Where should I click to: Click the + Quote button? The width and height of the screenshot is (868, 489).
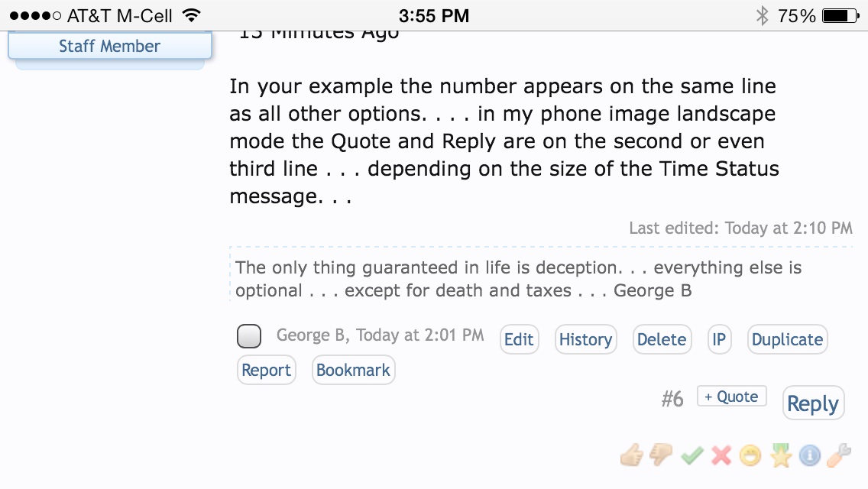pyautogui.click(x=731, y=397)
